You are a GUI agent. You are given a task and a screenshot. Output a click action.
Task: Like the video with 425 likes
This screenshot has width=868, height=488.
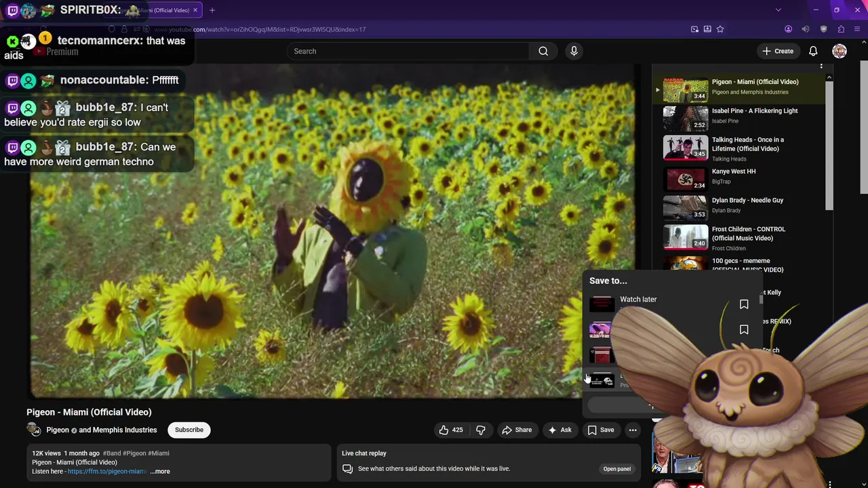[x=451, y=430]
